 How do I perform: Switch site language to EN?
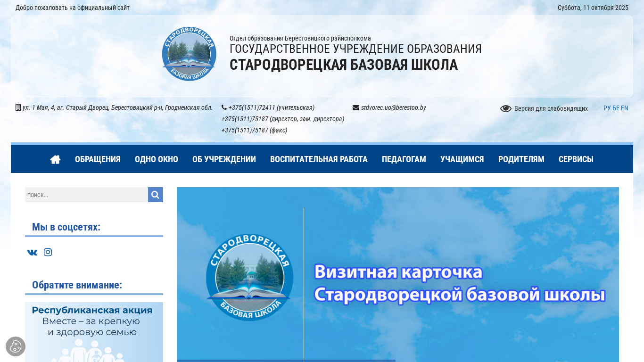pos(625,108)
